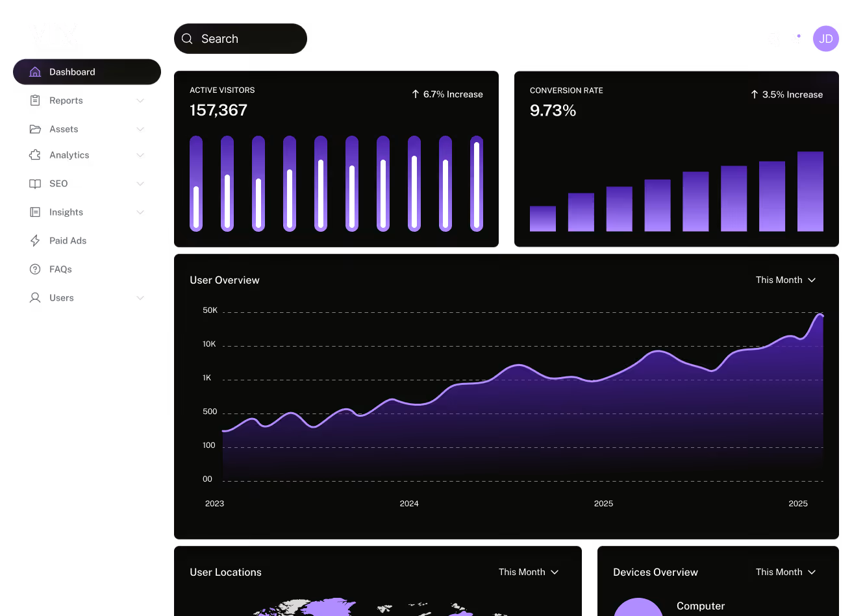The image size is (852, 616).
Task: Open the SEO menu item
Action: (x=87, y=184)
